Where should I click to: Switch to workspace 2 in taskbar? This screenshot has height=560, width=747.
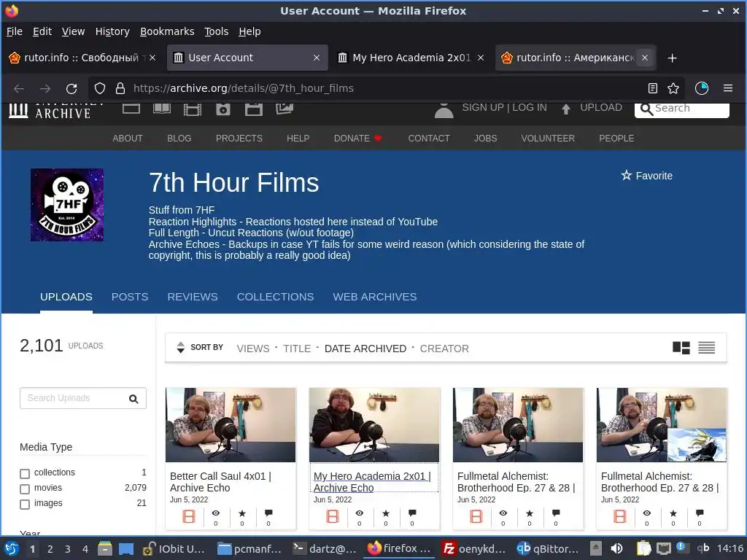(50, 549)
